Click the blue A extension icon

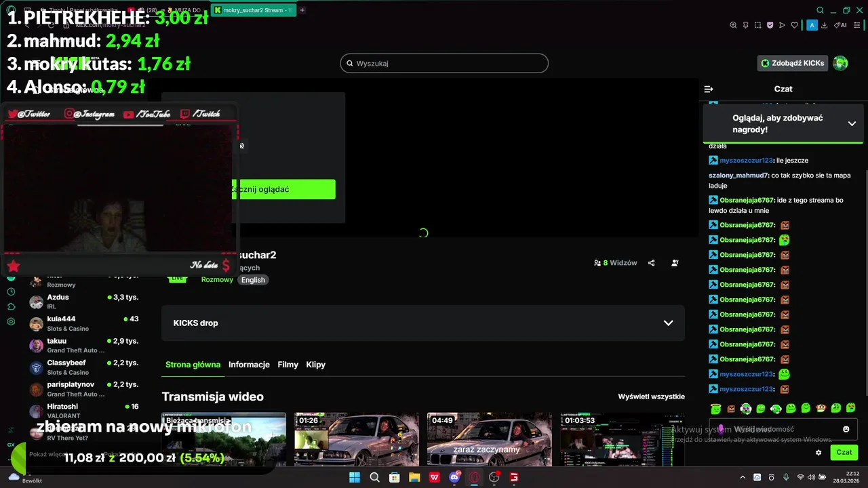(x=812, y=25)
